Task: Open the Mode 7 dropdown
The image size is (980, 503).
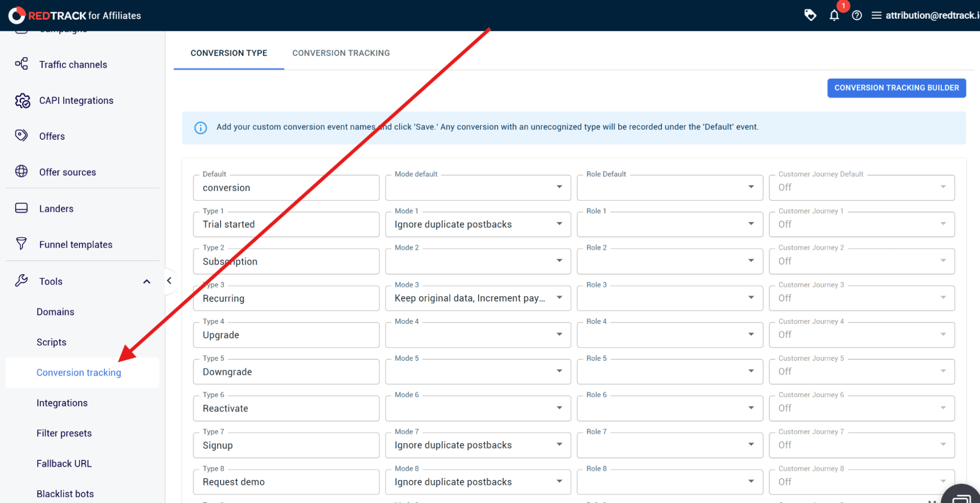Action: click(478, 445)
